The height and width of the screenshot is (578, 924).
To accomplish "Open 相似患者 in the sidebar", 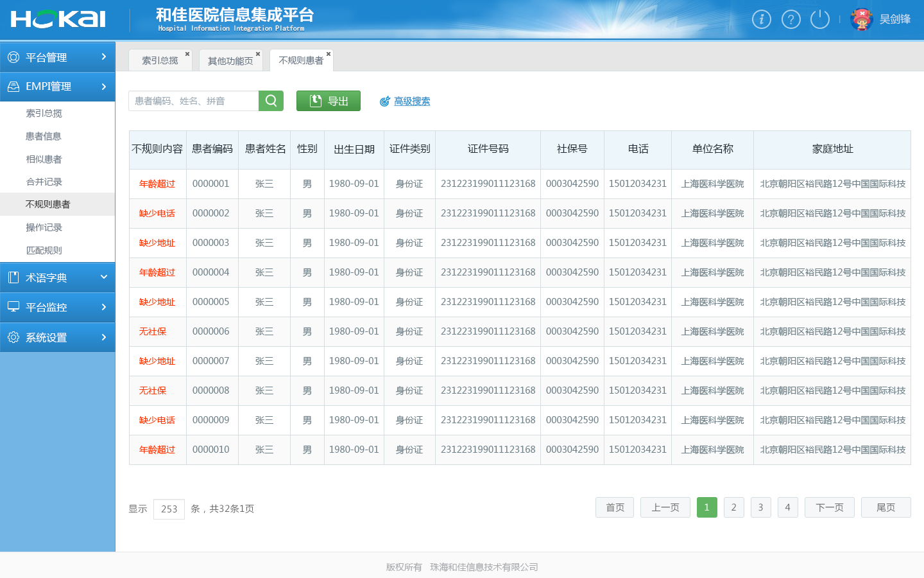I will [44, 159].
